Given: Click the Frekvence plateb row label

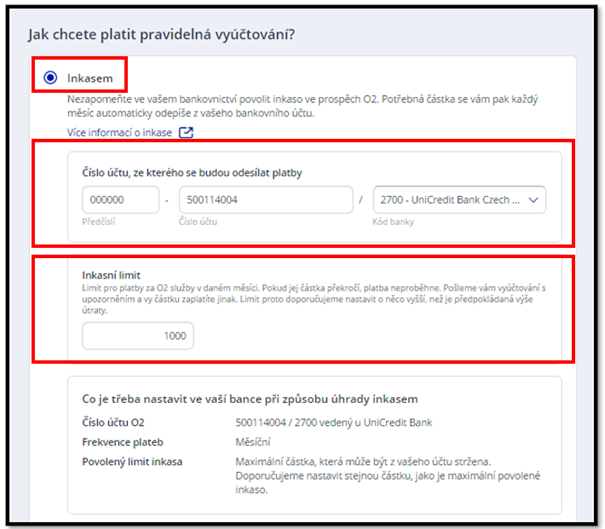Looking at the screenshot, I should (x=120, y=442).
